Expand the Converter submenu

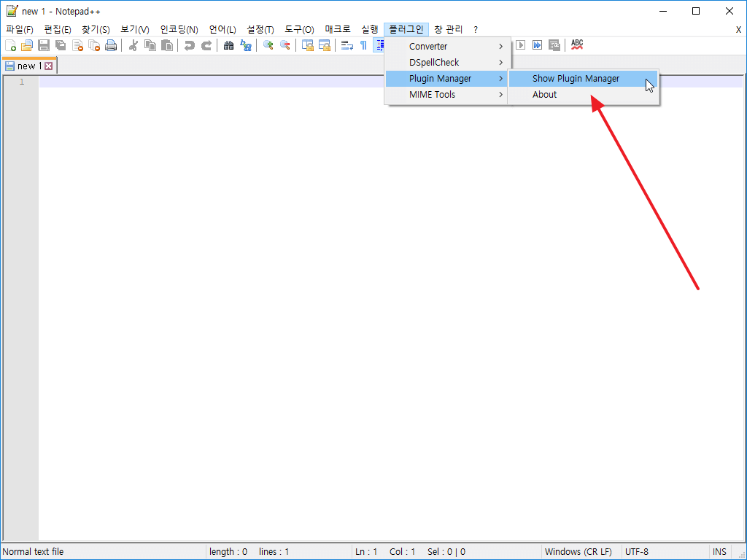click(x=447, y=46)
